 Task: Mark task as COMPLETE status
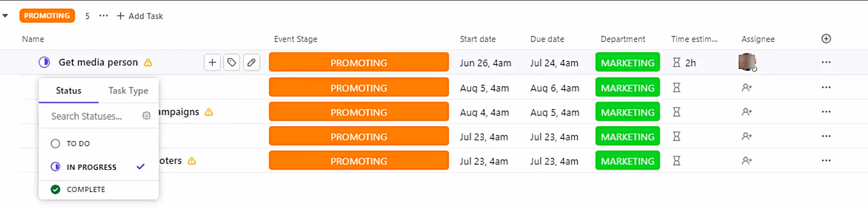pyautogui.click(x=85, y=189)
